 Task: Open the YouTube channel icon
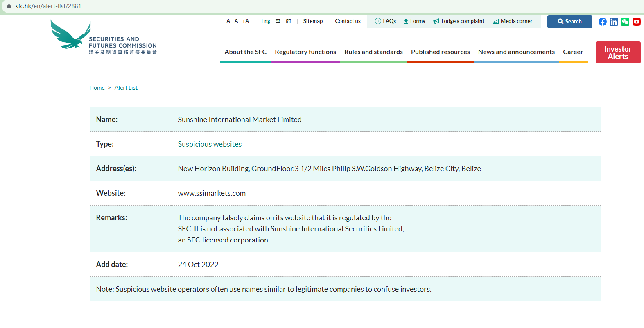(x=636, y=22)
